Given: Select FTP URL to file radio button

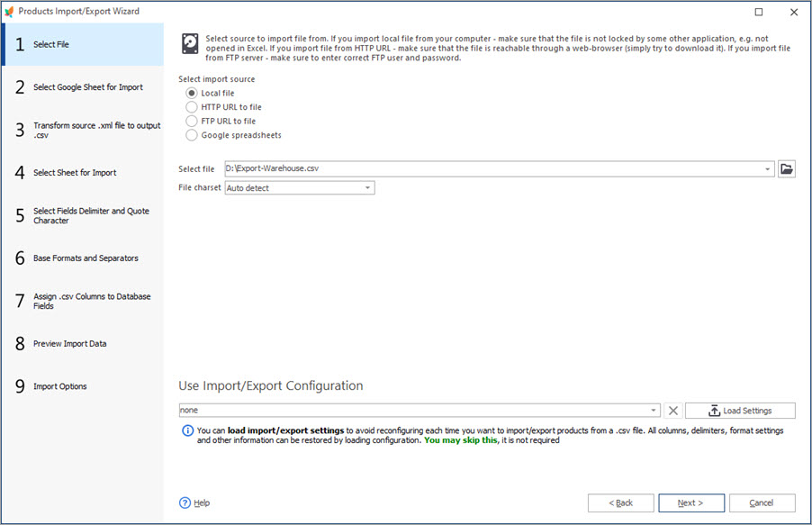Looking at the screenshot, I should [191, 121].
